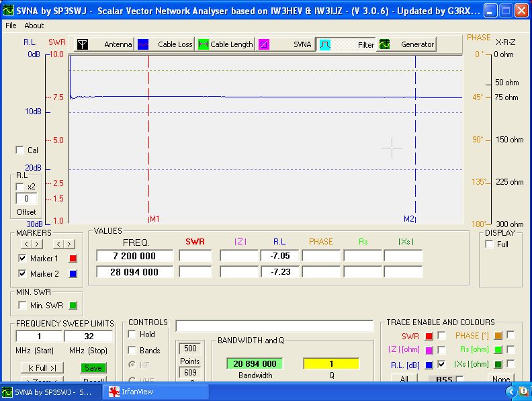Click the red SWR trace colour swatch

click(429, 335)
